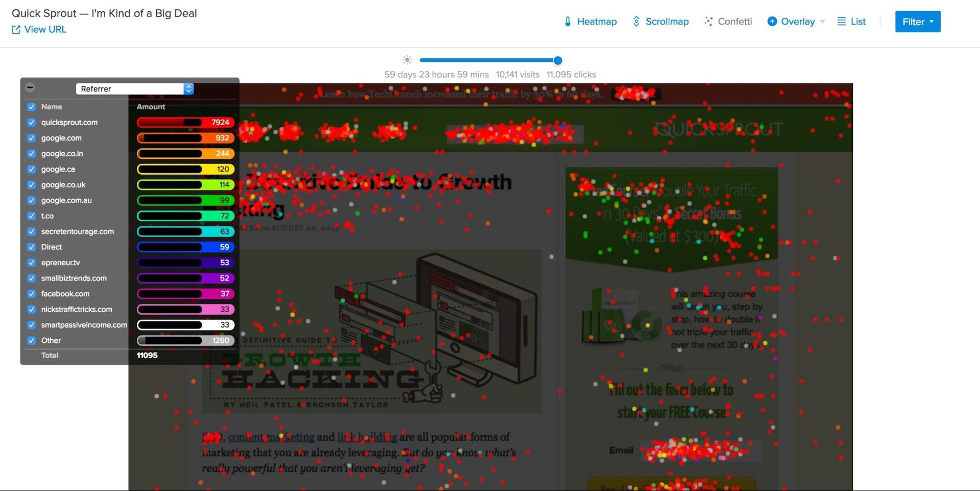
Task: Uncheck the google.com referrer checkbox
Action: 31,138
